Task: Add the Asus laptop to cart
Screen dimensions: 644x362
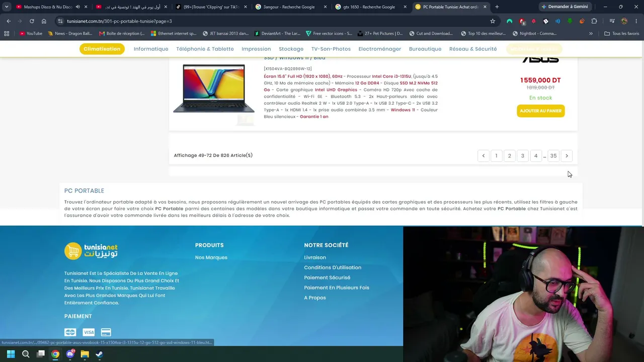Action: 540,111
